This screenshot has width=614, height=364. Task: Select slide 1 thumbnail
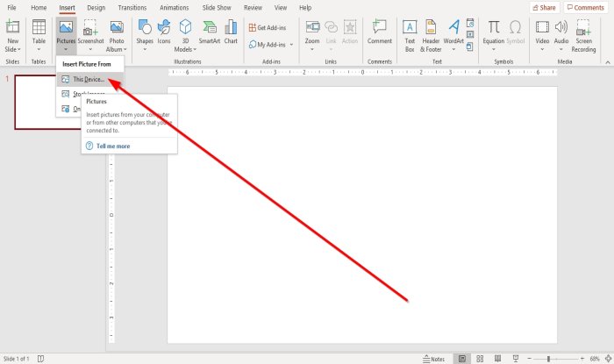(x=47, y=102)
